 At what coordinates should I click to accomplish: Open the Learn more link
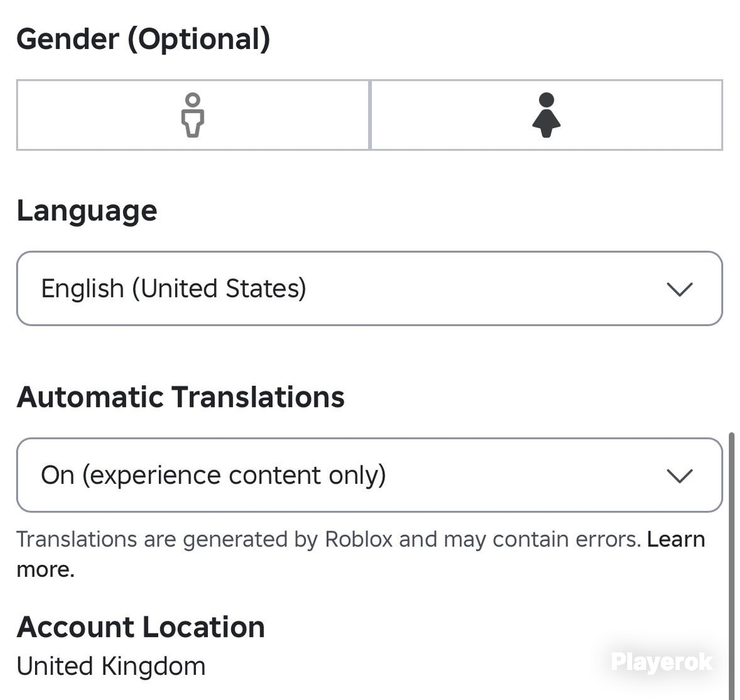click(676, 539)
